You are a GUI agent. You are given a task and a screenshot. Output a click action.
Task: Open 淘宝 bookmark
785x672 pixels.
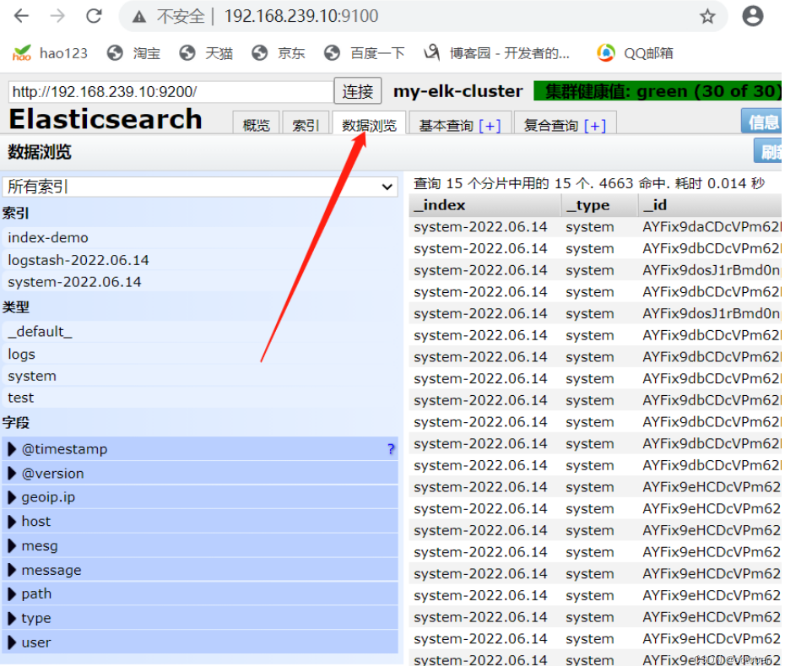133,53
